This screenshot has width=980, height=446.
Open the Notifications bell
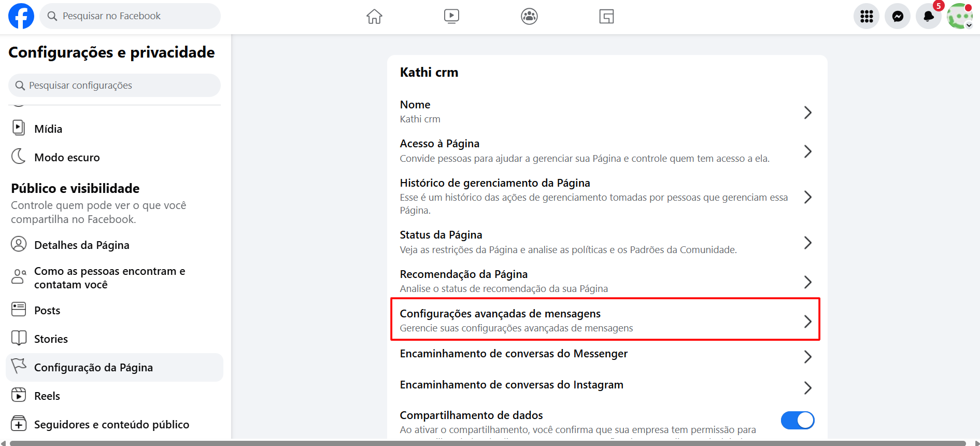(x=929, y=17)
